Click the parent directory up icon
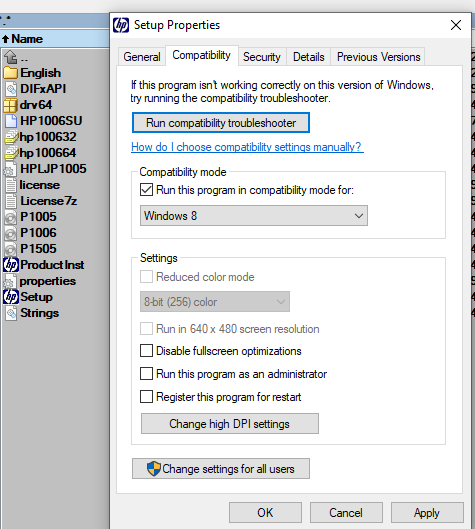475x529 pixels. 11,57
